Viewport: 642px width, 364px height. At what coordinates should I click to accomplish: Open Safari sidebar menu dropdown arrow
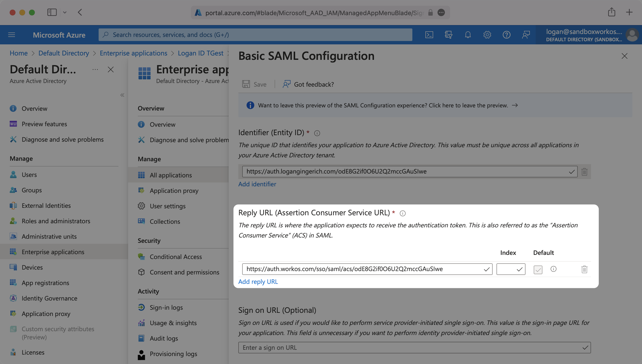pos(65,12)
